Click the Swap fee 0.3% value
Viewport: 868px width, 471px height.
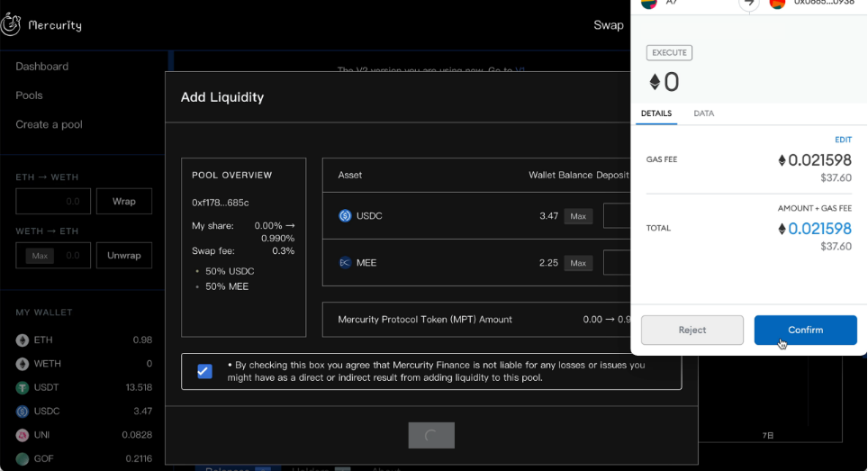283,250
